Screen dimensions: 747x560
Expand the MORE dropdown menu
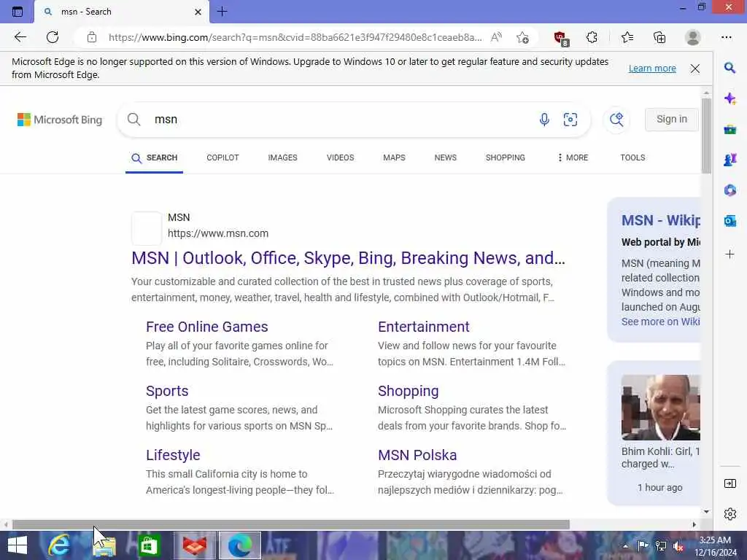[573, 157]
